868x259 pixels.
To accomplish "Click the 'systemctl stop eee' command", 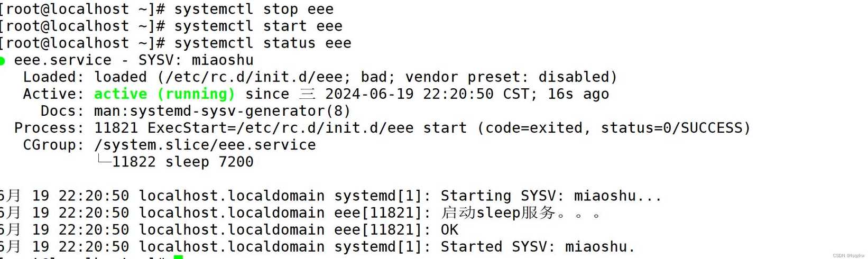I will [254, 10].
